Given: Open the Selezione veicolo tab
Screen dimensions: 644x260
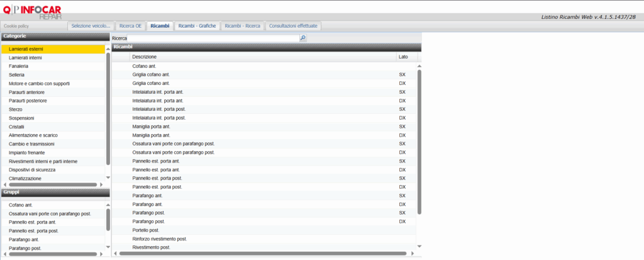Looking at the screenshot, I should coord(91,26).
